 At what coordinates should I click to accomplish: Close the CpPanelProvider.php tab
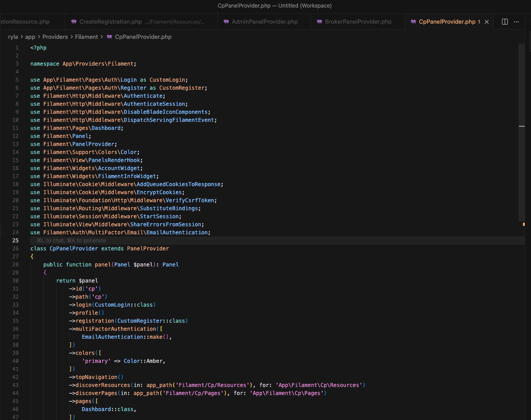487,22
